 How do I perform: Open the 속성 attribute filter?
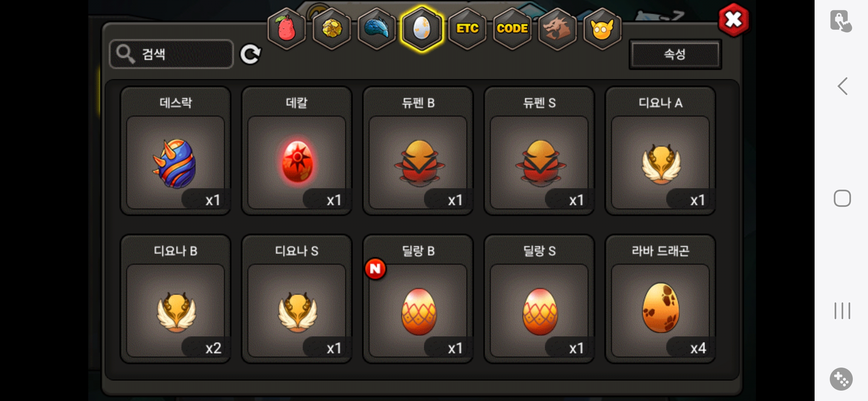click(675, 55)
